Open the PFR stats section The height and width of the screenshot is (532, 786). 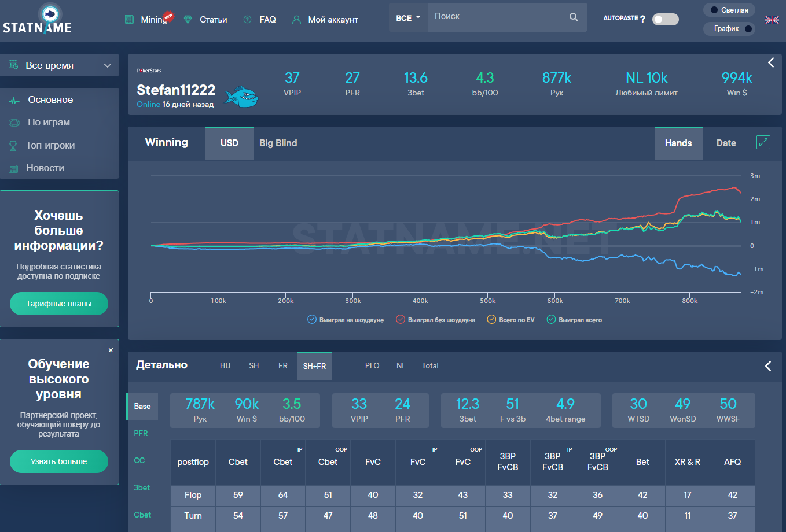(x=141, y=433)
